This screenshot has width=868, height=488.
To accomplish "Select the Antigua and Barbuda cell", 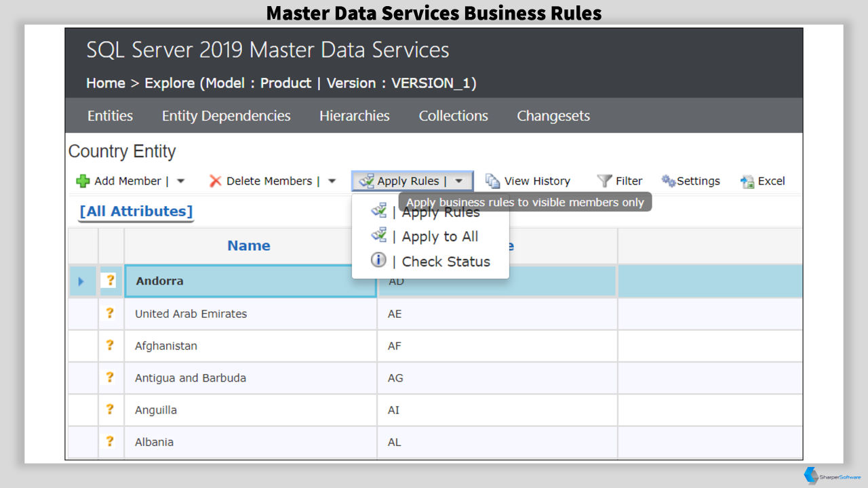I will point(250,378).
